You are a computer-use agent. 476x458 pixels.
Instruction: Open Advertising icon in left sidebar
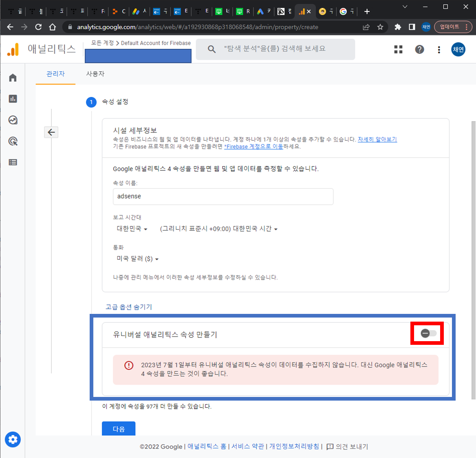pos(13,141)
